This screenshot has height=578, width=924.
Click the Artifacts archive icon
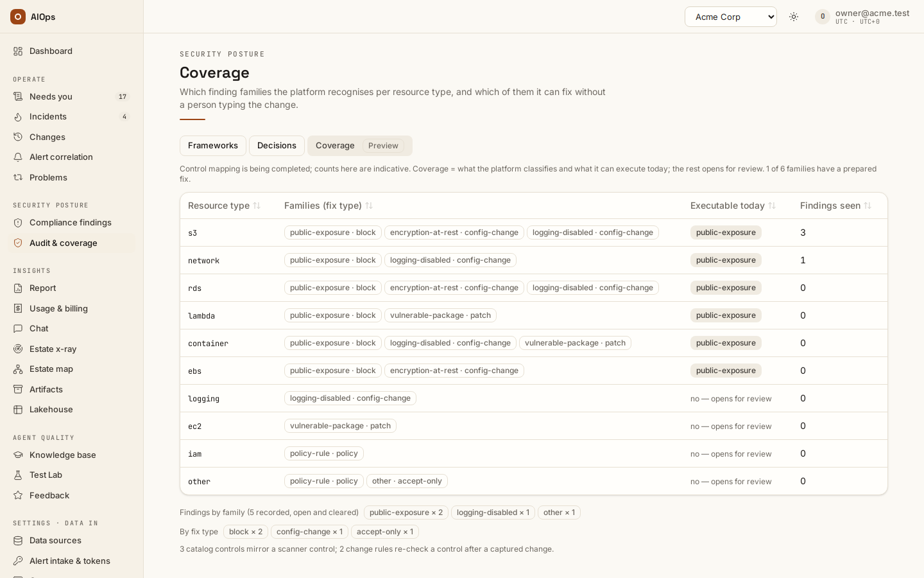tap(18, 390)
